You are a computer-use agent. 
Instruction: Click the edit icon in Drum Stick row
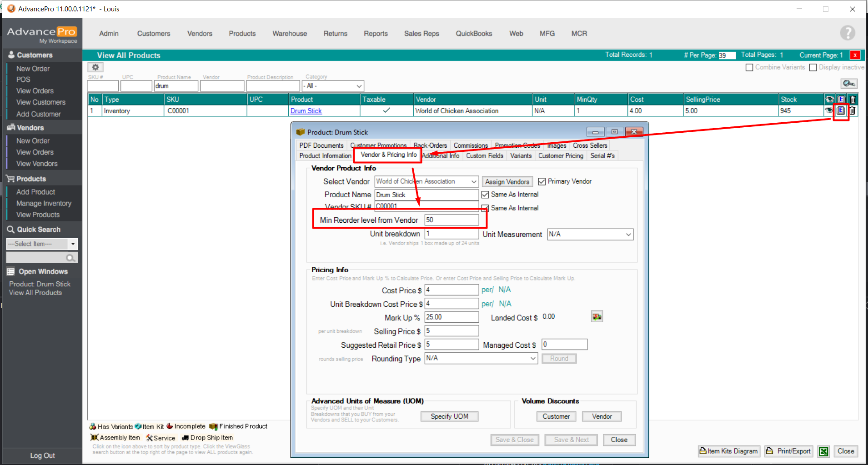(841, 110)
